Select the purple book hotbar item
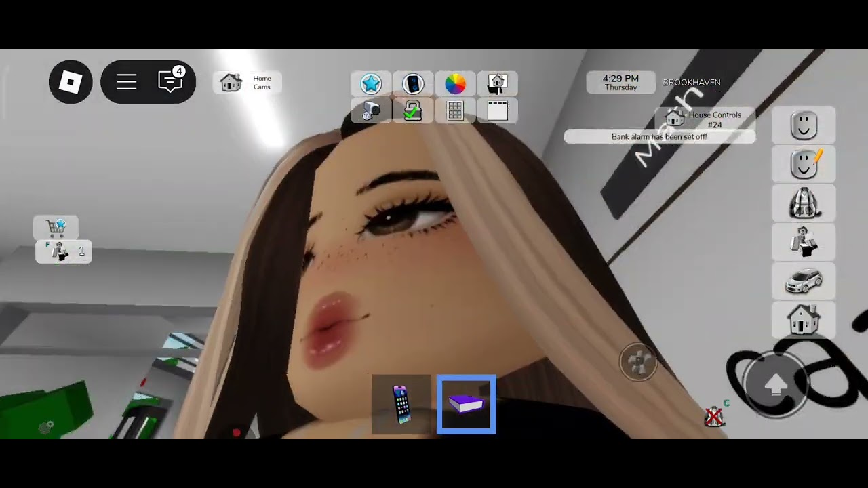 [467, 404]
